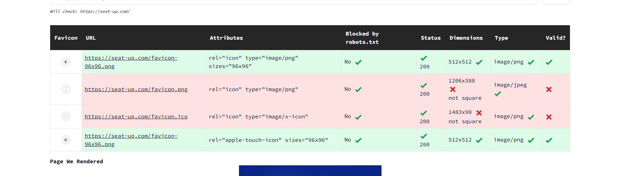Click red X beside 1206x388 dimensions
Viewport: 644px width, 176px height.
[x=453, y=89]
